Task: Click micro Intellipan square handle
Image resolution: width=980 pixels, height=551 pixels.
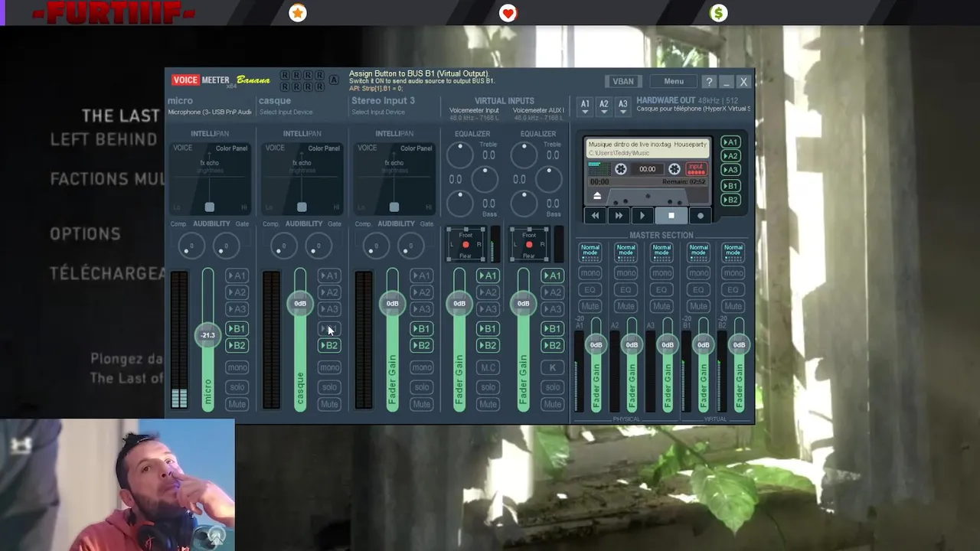Action: (x=210, y=207)
